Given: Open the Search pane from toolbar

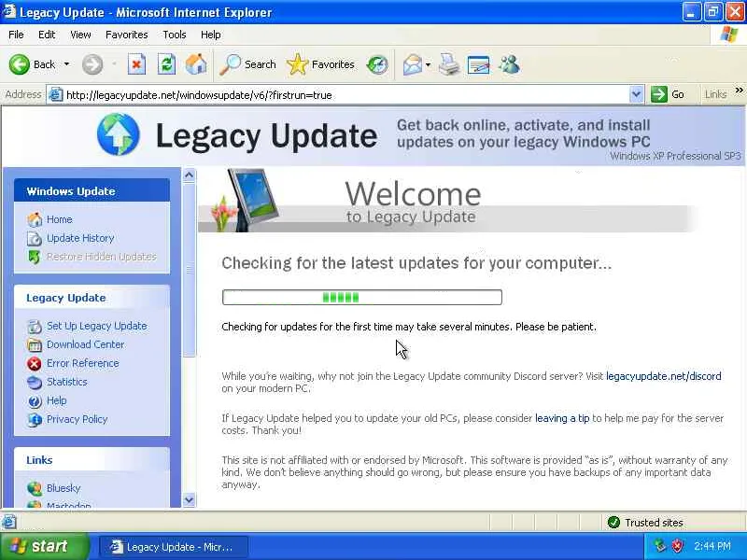Looking at the screenshot, I should click(247, 64).
